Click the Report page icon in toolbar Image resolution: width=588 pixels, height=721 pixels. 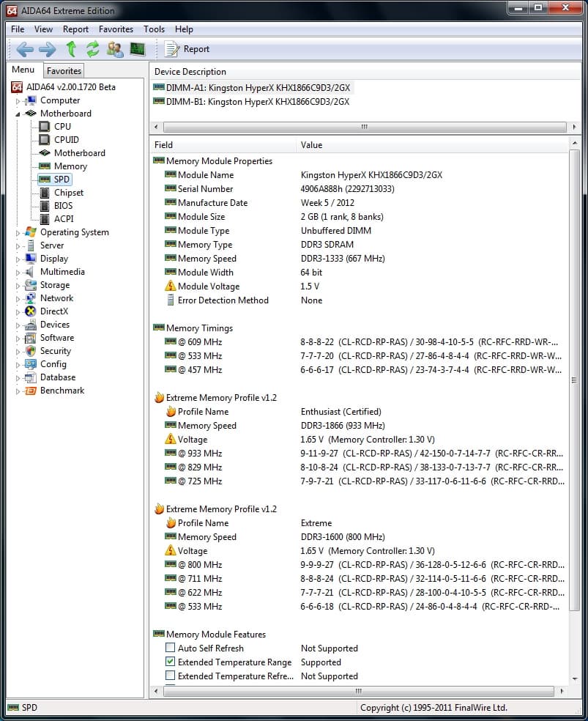coord(172,49)
